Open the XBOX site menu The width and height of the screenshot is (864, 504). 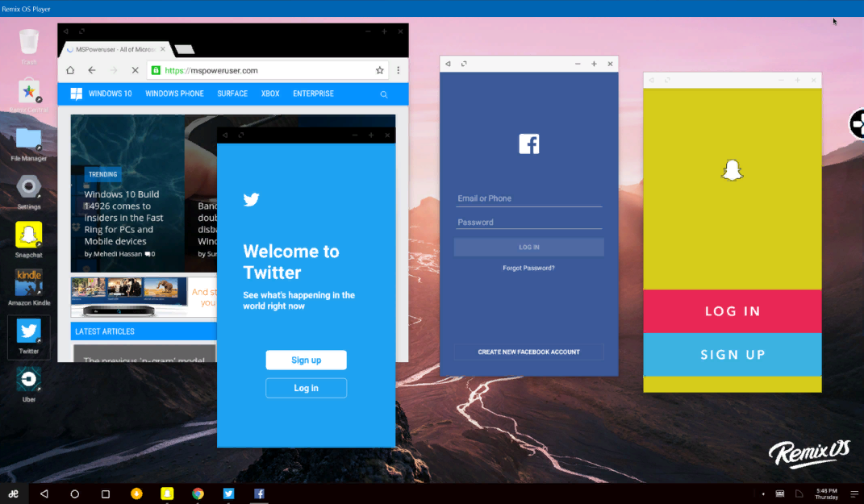coord(270,94)
